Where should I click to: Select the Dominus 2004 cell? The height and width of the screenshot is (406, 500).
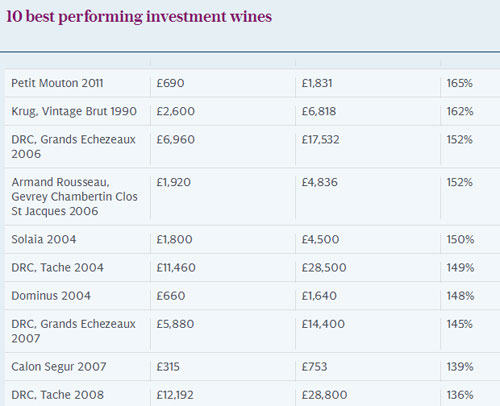(x=51, y=295)
